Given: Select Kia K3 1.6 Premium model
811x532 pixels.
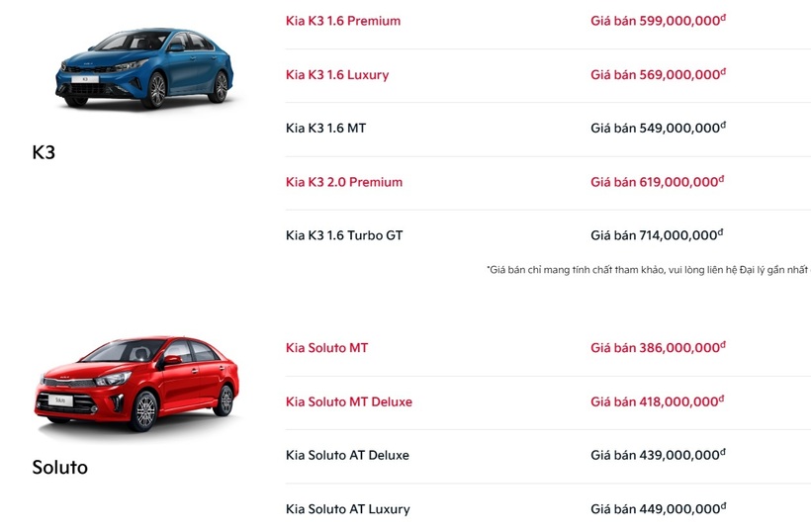Looking at the screenshot, I should pyautogui.click(x=343, y=21).
